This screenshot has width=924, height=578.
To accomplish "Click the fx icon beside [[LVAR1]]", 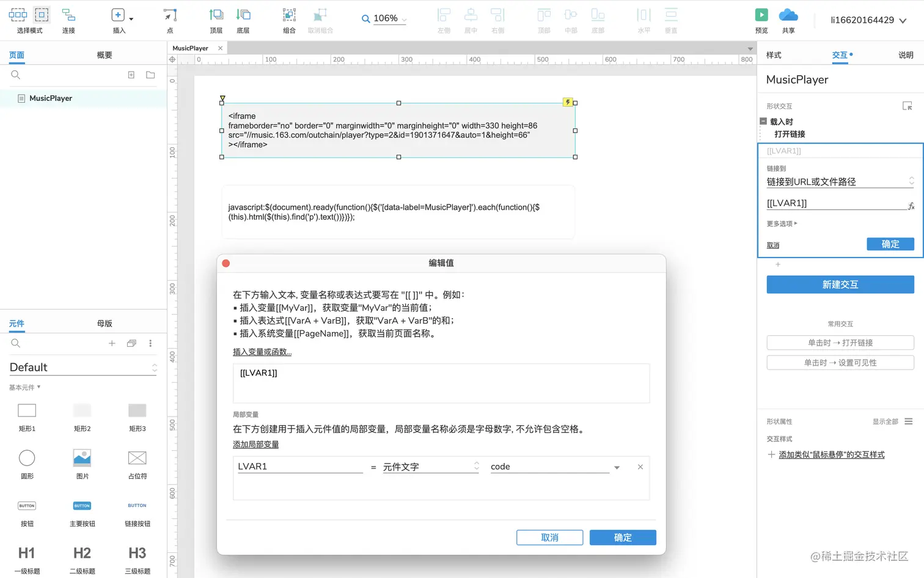I will 911,206.
